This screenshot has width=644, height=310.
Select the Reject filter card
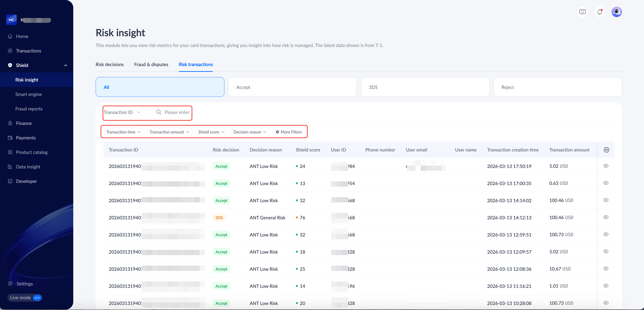click(557, 87)
